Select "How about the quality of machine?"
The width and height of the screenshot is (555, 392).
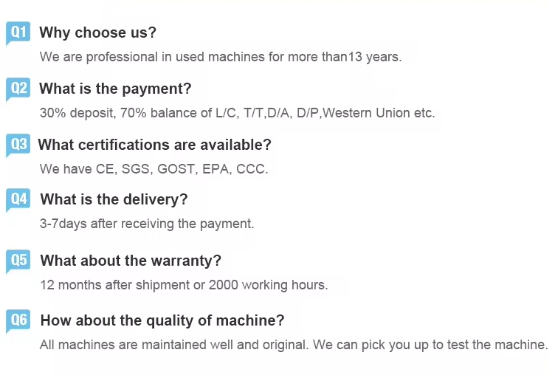pyautogui.click(x=162, y=320)
